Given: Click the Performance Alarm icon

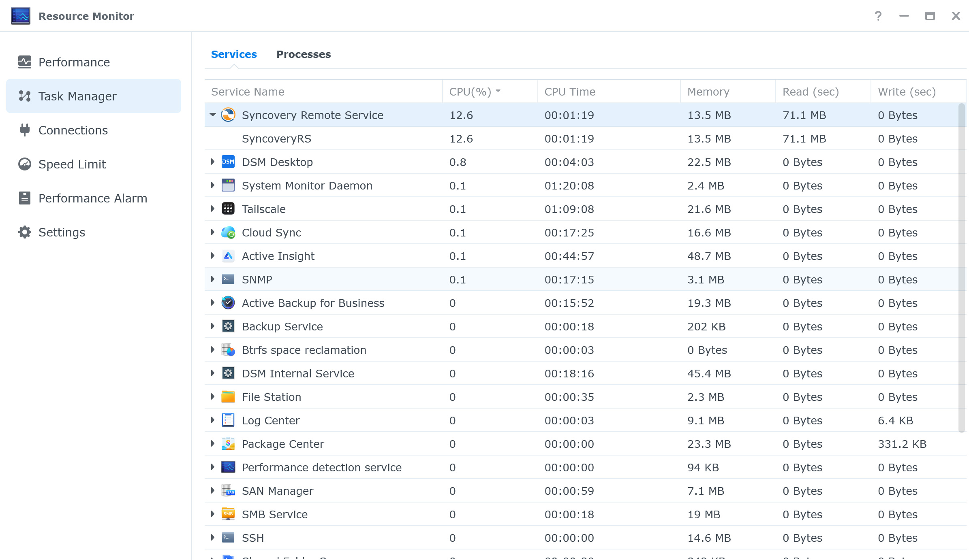Looking at the screenshot, I should tap(25, 198).
